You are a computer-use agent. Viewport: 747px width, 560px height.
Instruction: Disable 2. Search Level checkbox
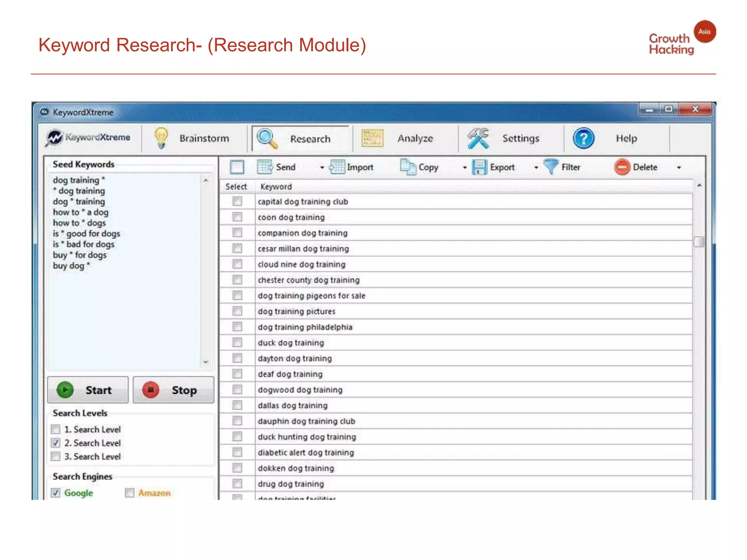tap(55, 443)
